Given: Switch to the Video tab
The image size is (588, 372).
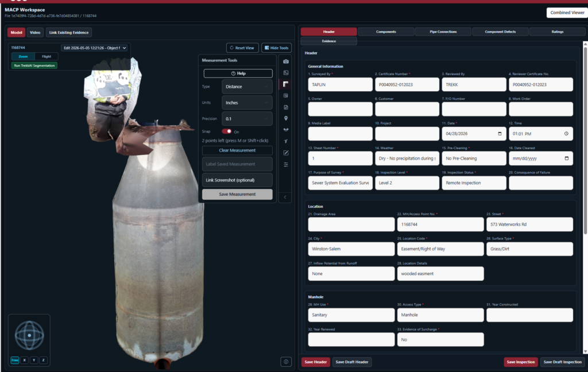Looking at the screenshot, I should click(x=35, y=32).
